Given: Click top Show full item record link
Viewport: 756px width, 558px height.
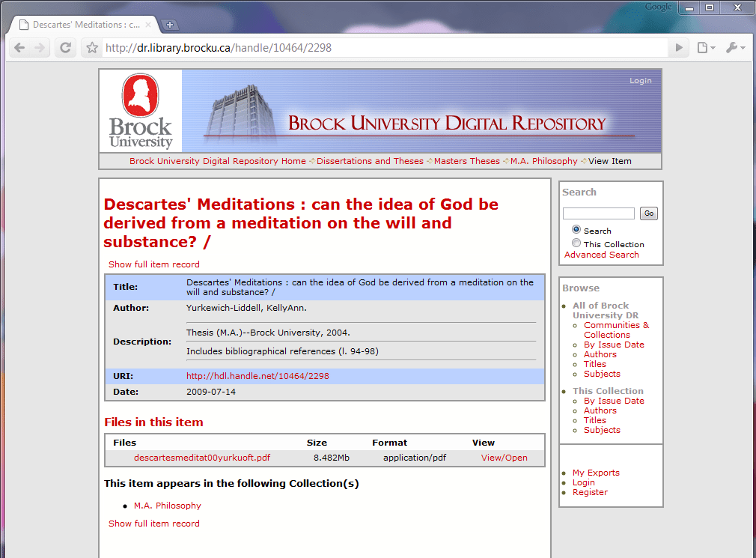Looking at the screenshot, I should (x=153, y=264).
